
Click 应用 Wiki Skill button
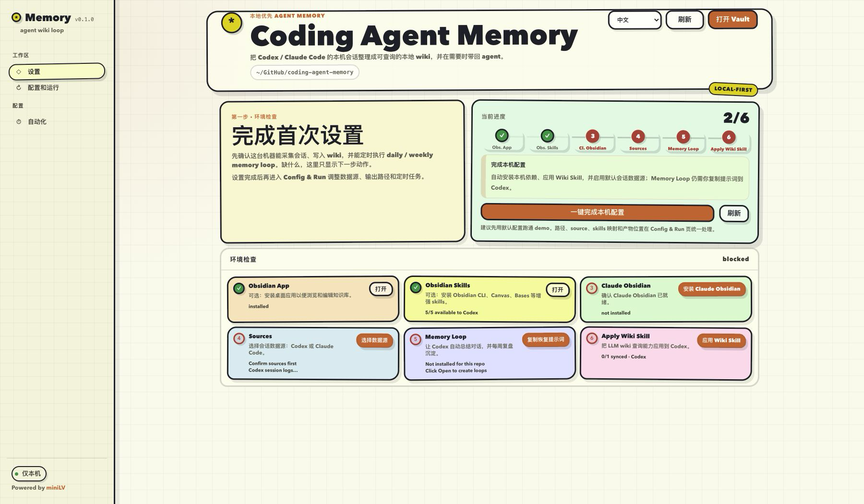(x=721, y=340)
